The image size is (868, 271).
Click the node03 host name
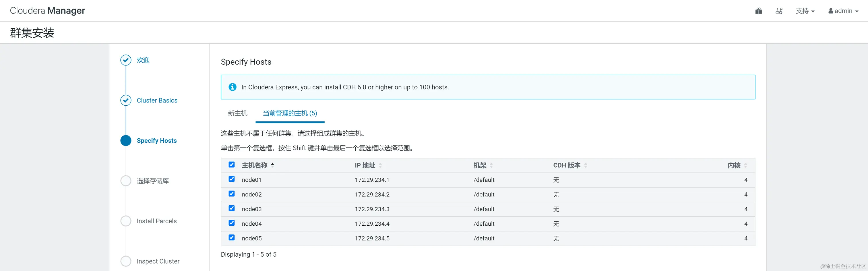(x=252, y=209)
